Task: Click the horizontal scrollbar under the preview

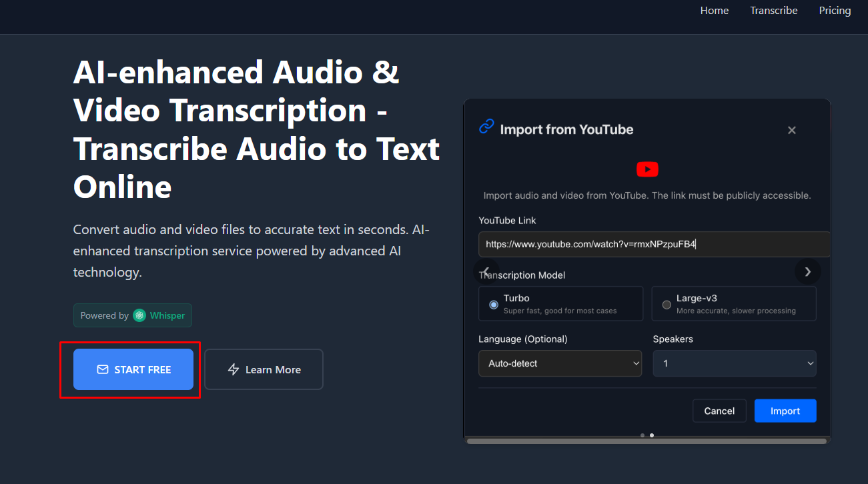Action: tap(647, 441)
